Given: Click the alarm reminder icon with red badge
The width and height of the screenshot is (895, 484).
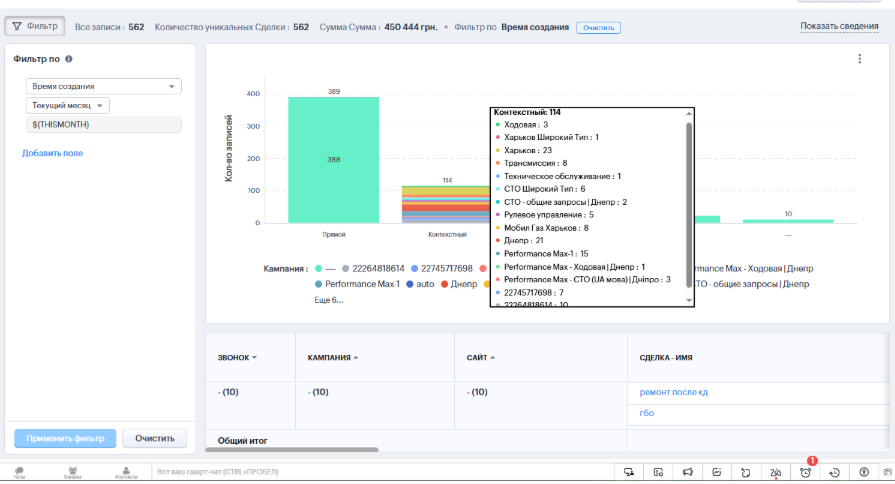Looking at the screenshot, I should tap(805, 471).
